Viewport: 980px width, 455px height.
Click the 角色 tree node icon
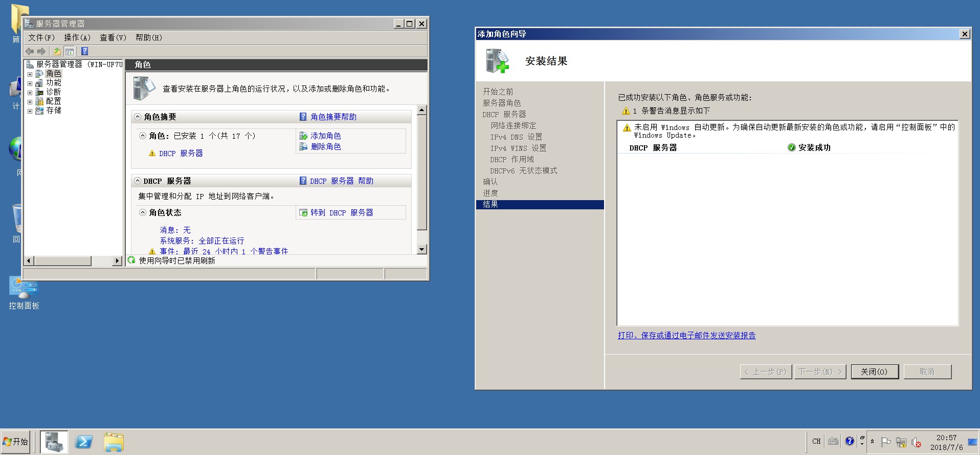[39, 74]
